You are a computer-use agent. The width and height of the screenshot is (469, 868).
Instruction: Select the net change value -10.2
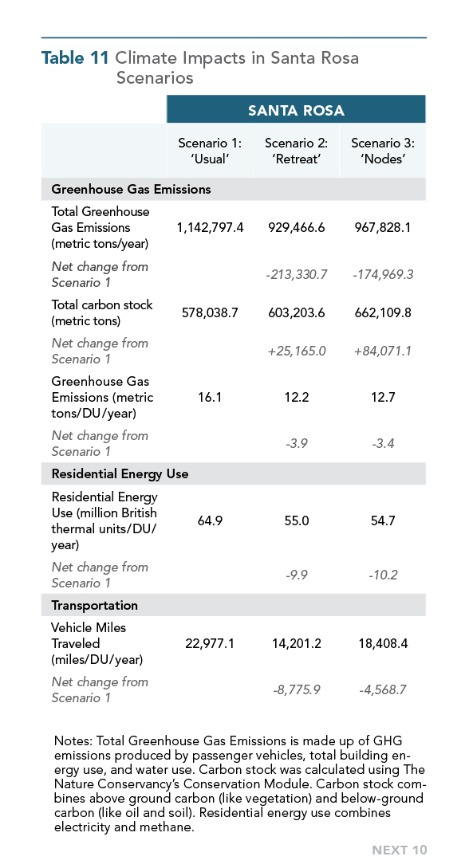click(383, 575)
